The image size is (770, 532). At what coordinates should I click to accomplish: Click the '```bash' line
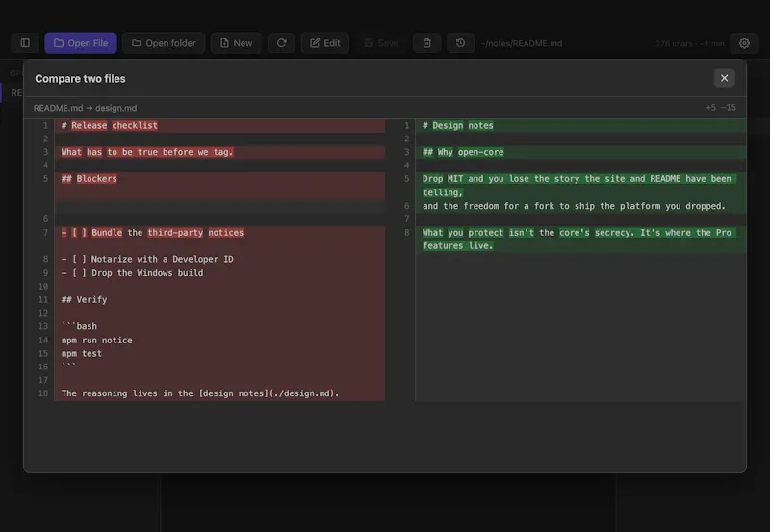tap(219, 326)
